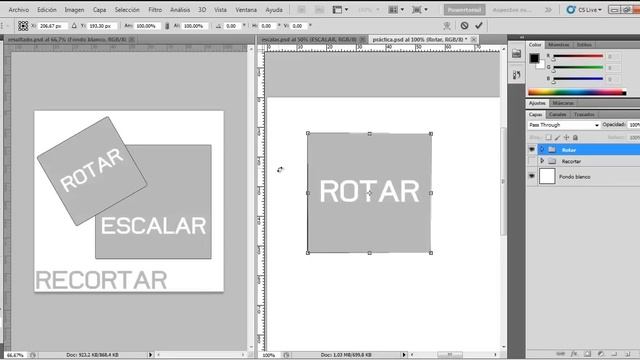Open left document status bar arrow menu
The width and height of the screenshot is (640, 360).
pos(150,355)
